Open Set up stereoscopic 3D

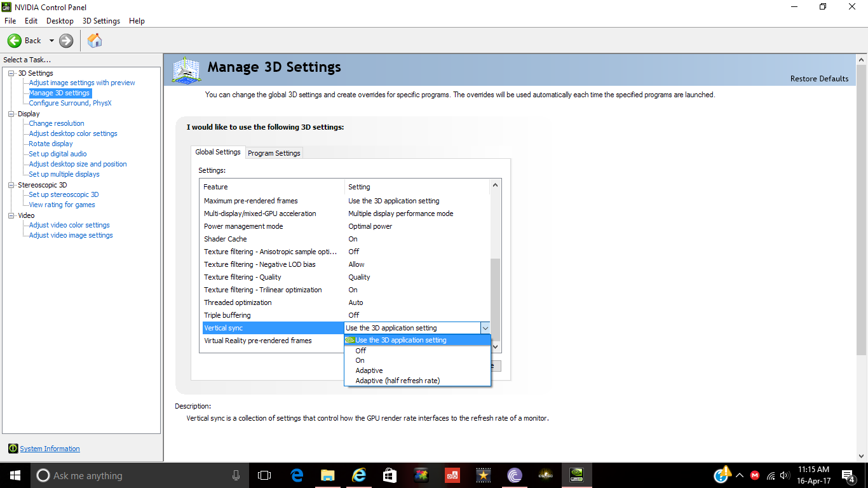coord(64,194)
